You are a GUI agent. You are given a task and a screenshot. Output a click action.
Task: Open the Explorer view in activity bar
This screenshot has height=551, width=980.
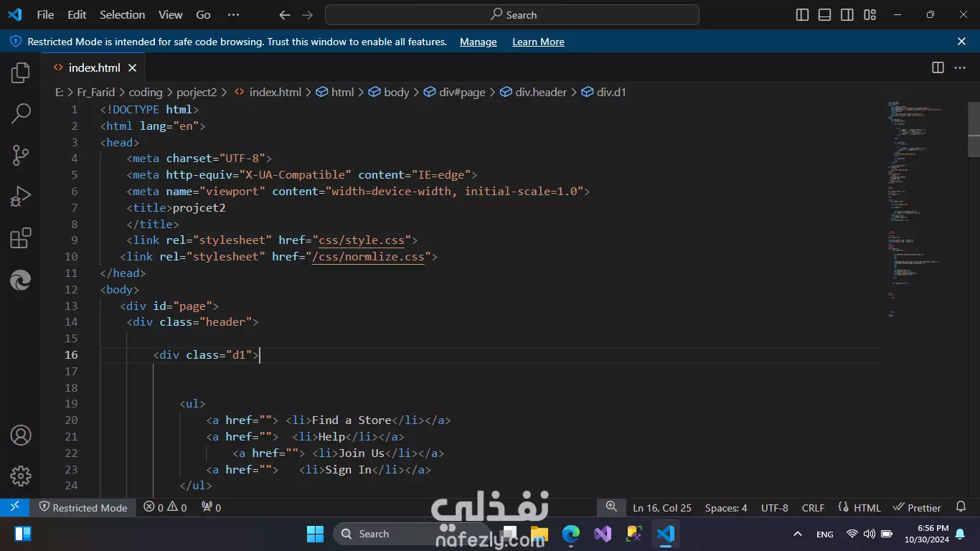[x=21, y=72]
